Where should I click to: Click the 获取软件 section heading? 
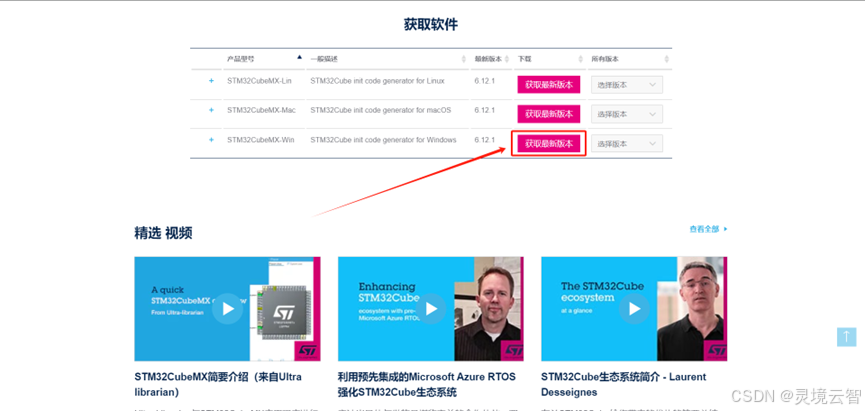point(431,24)
